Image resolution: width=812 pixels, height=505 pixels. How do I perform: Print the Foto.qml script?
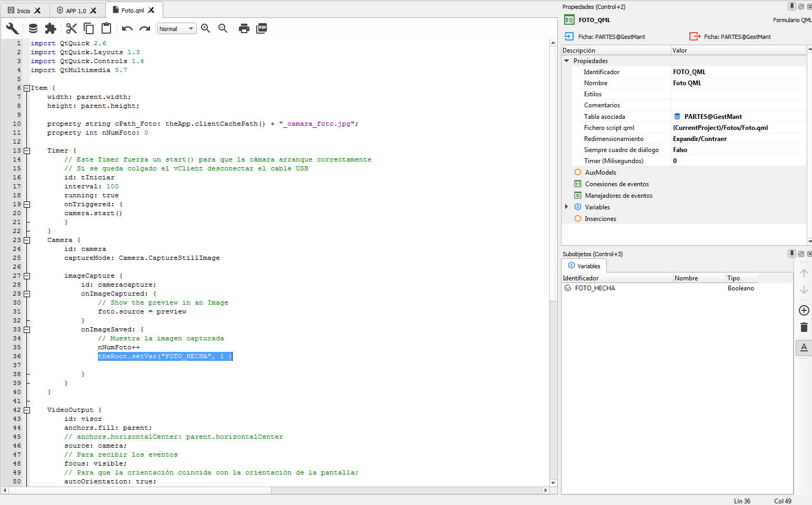point(244,28)
